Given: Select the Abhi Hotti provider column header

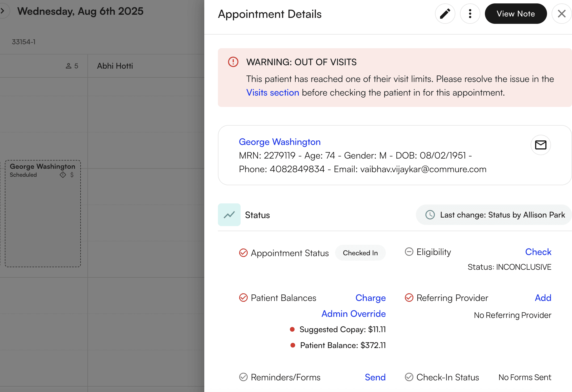Looking at the screenshot, I should 115,66.
